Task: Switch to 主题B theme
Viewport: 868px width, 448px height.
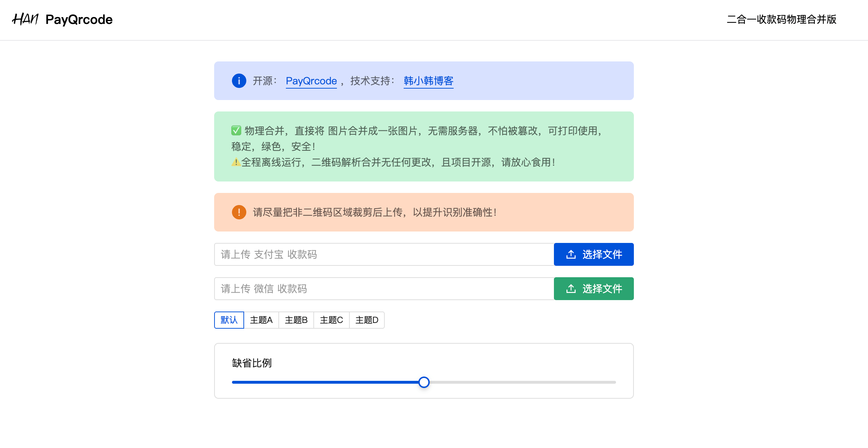Action: click(x=296, y=320)
